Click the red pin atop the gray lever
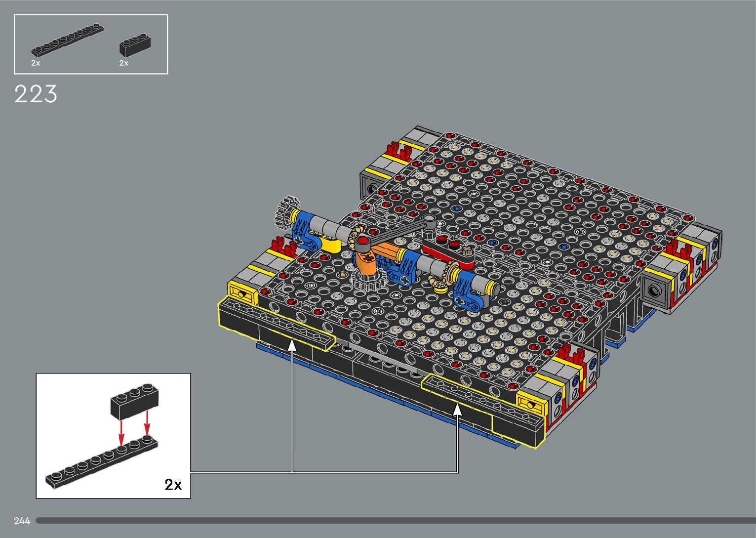The image size is (756, 538). pyautogui.click(x=364, y=241)
